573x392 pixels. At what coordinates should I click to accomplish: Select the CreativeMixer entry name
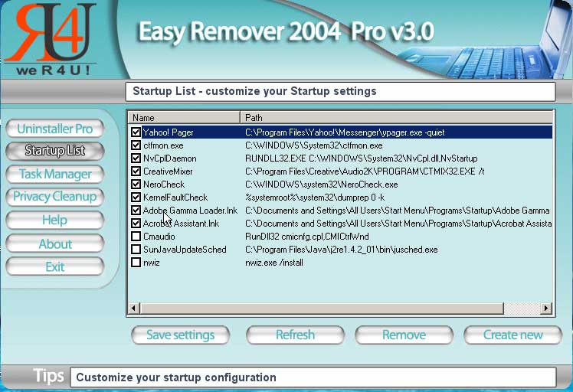point(168,171)
